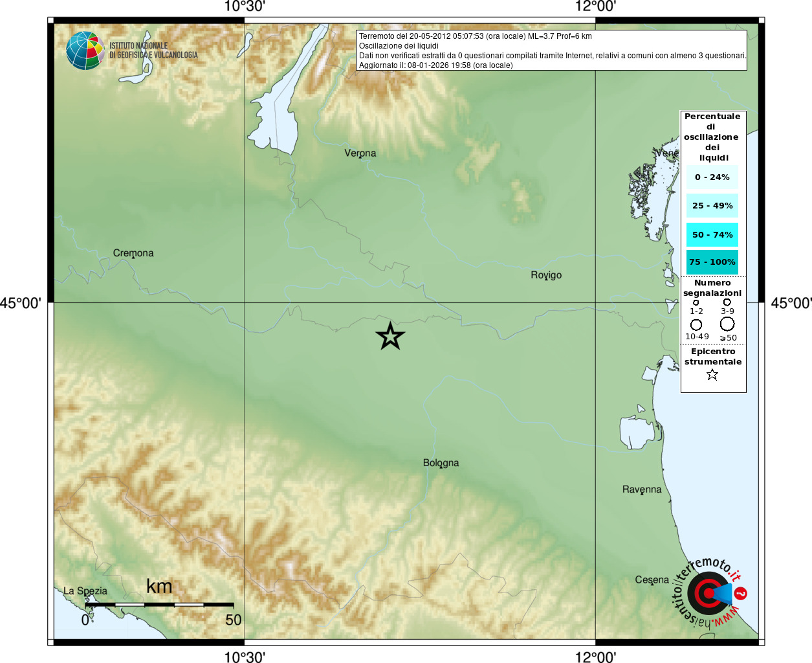Click the 3-9 reports circle symbol
The image size is (812, 663).
[x=727, y=302]
